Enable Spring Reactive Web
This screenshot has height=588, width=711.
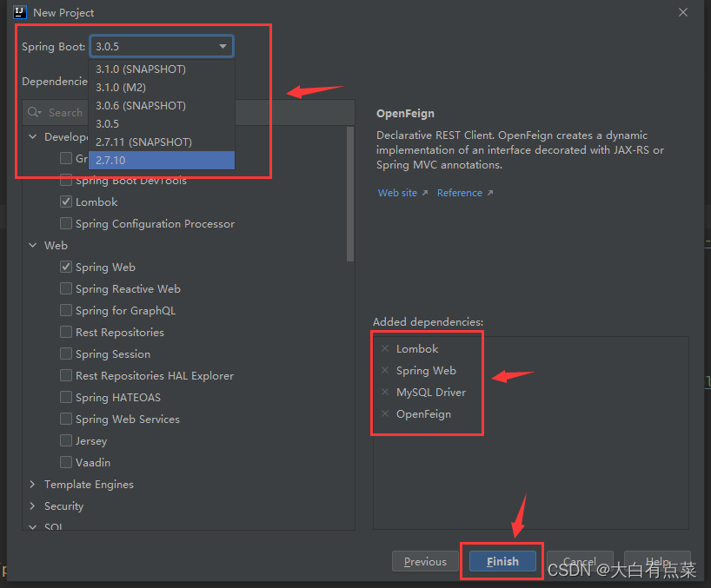(66, 288)
